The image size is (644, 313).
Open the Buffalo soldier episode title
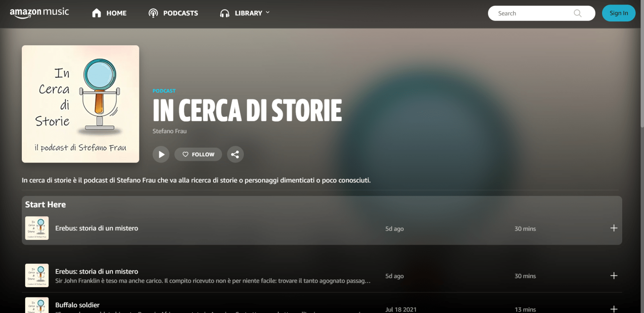77,305
